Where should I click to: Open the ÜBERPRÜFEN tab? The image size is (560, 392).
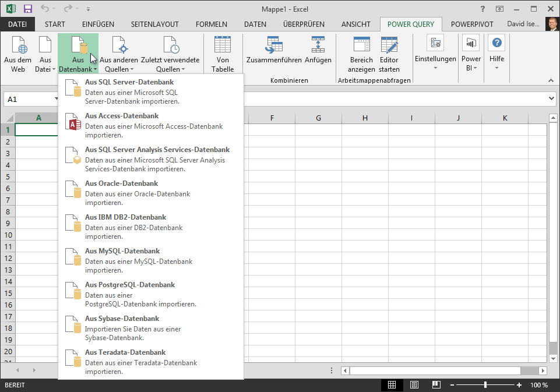pyautogui.click(x=304, y=24)
